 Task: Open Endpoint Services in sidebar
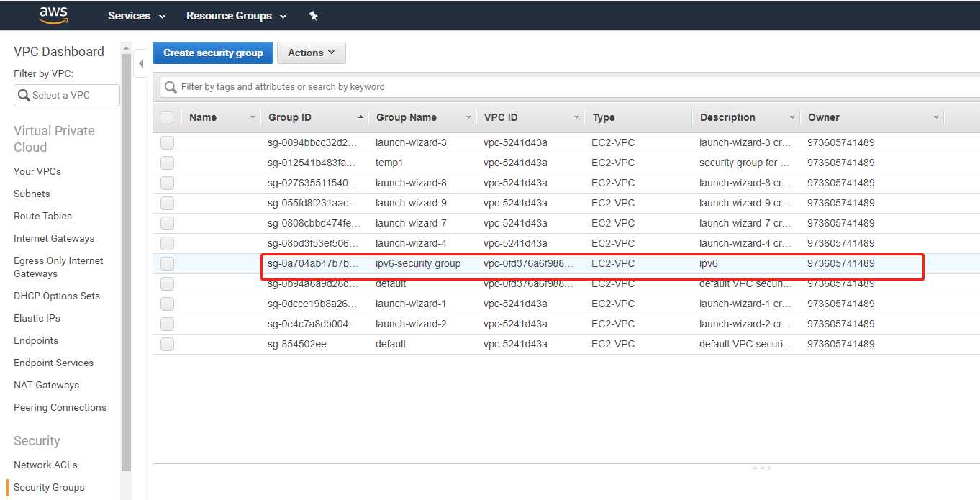coord(53,363)
